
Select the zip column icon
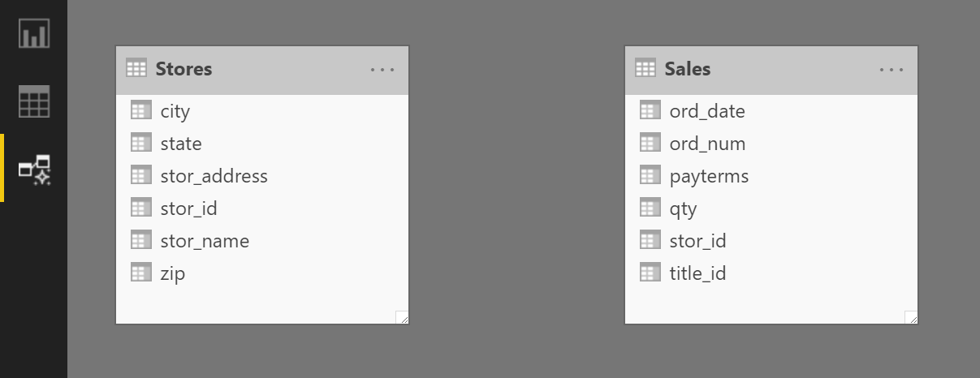click(x=141, y=273)
